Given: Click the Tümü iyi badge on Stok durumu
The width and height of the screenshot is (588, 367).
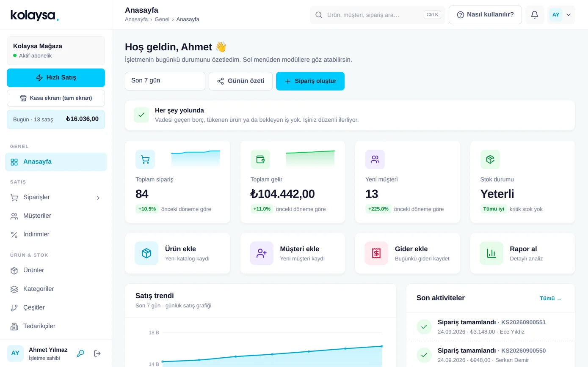Looking at the screenshot, I should pyautogui.click(x=494, y=209).
